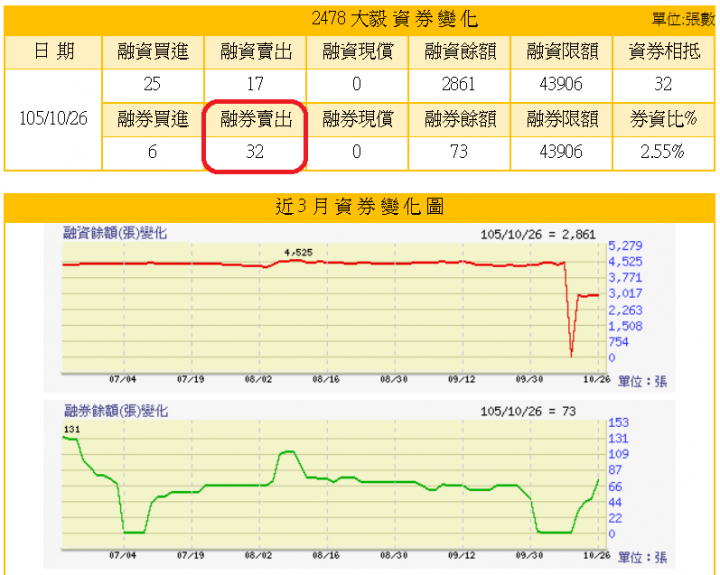
Task: Select the '融資現償' header cell
Action: (x=357, y=51)
